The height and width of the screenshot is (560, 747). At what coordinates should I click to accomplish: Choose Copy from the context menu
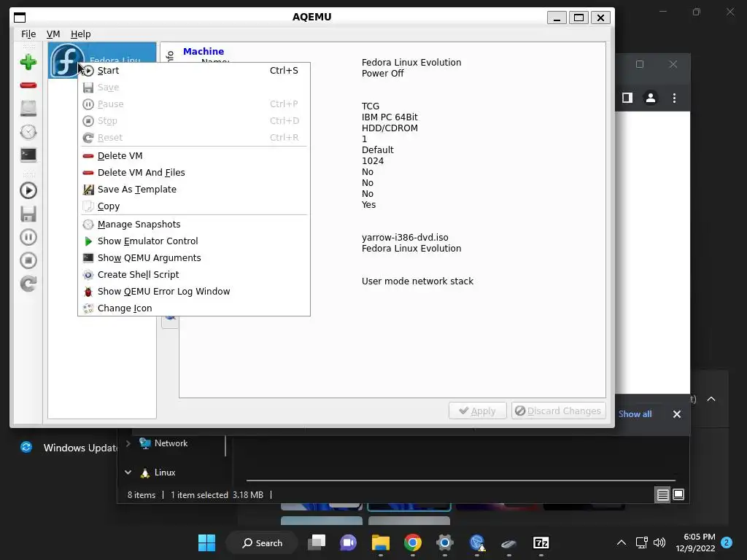pos(193,206)
